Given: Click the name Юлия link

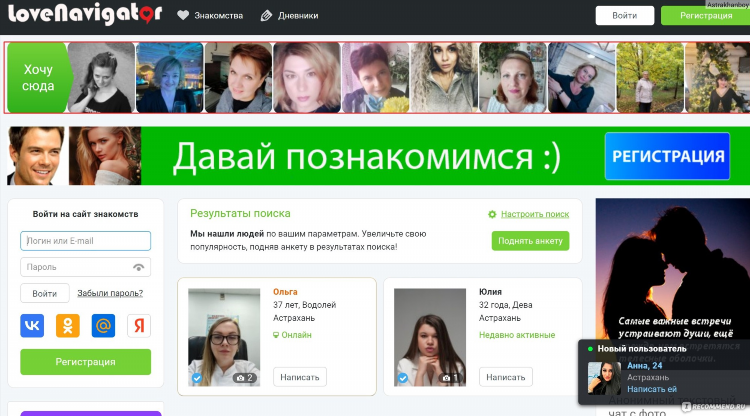Looking at the screenshot, I should (490, 292).
